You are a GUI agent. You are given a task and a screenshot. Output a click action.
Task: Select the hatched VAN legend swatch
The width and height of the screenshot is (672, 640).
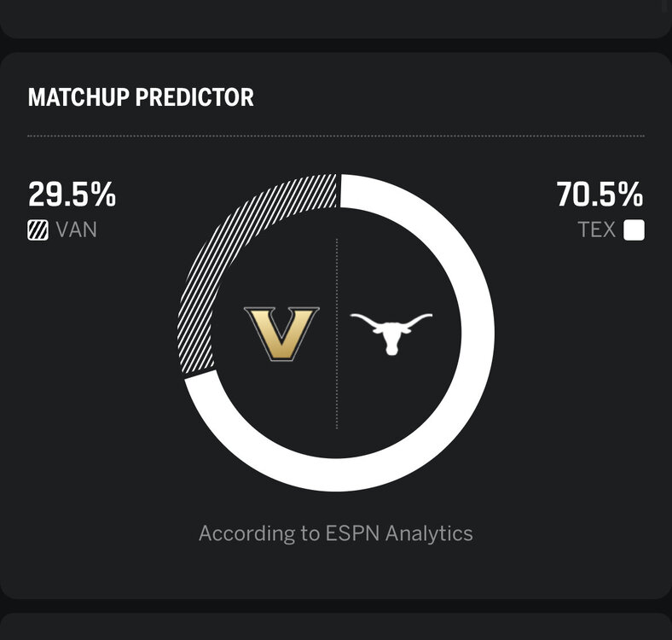click(x=38, y=230)
